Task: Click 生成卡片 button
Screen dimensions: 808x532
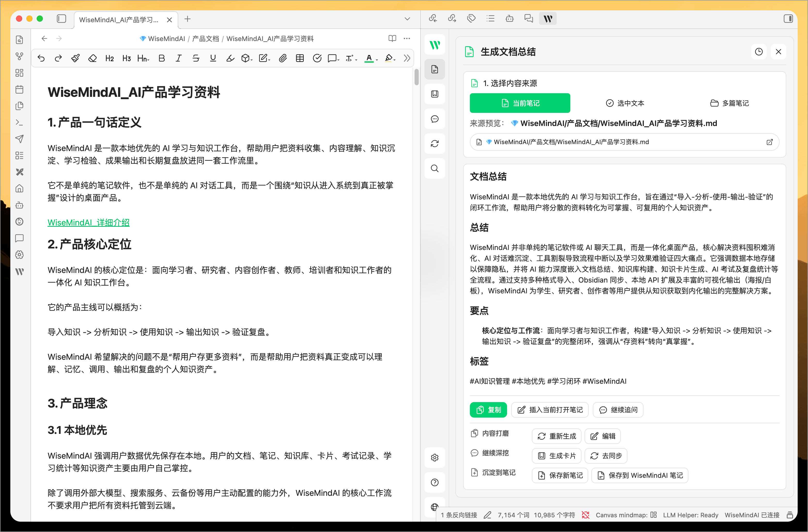Action: coord(556,456)
